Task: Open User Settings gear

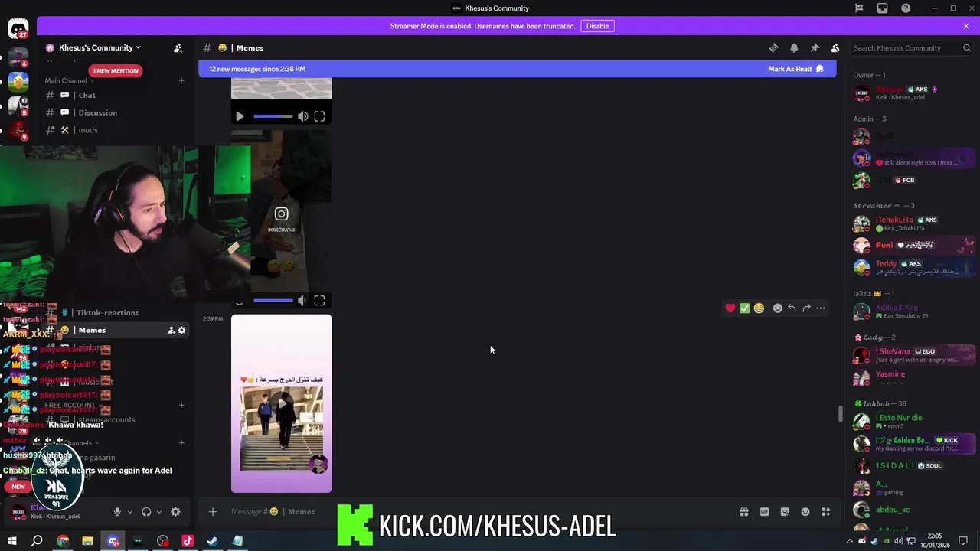Action: click(175, 512)
